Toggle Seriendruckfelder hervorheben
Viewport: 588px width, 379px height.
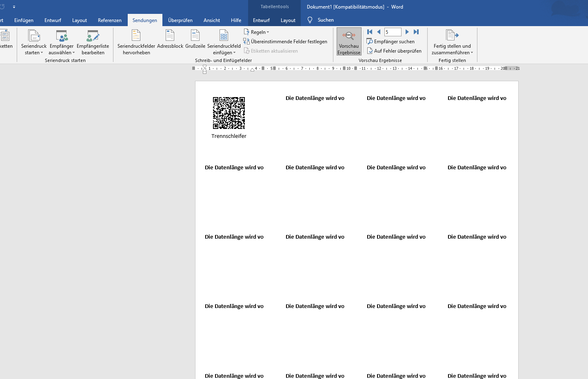[x=136, y=42]
